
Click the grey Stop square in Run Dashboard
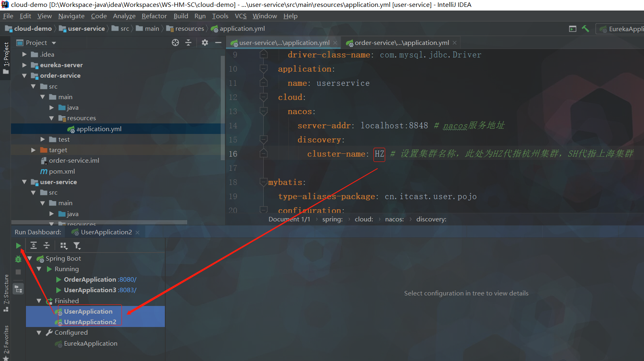pyautogui.click(x=18, y=272)
